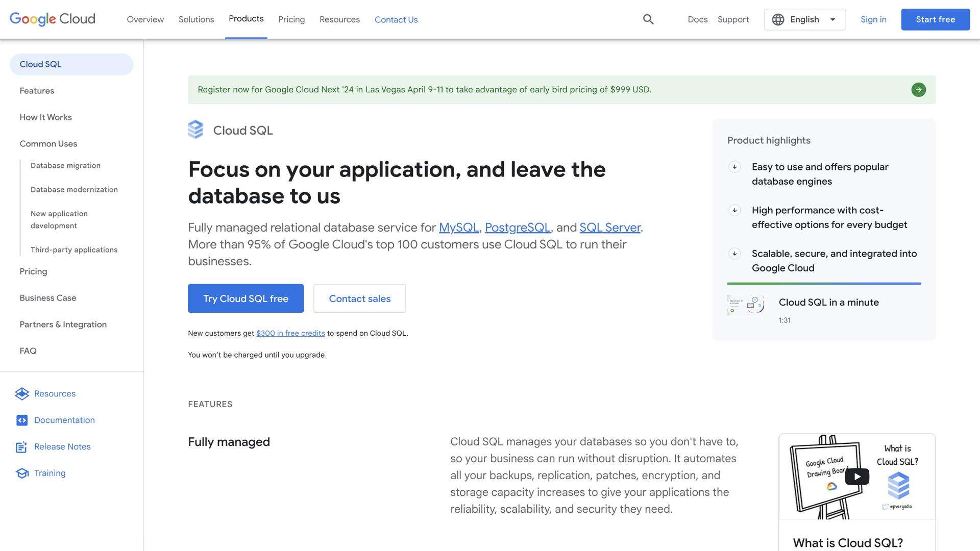Screen dimensions: 980x551
Task: Select the Training graduation cap icon
Action: pyautogui.click(x=22, y=473)
